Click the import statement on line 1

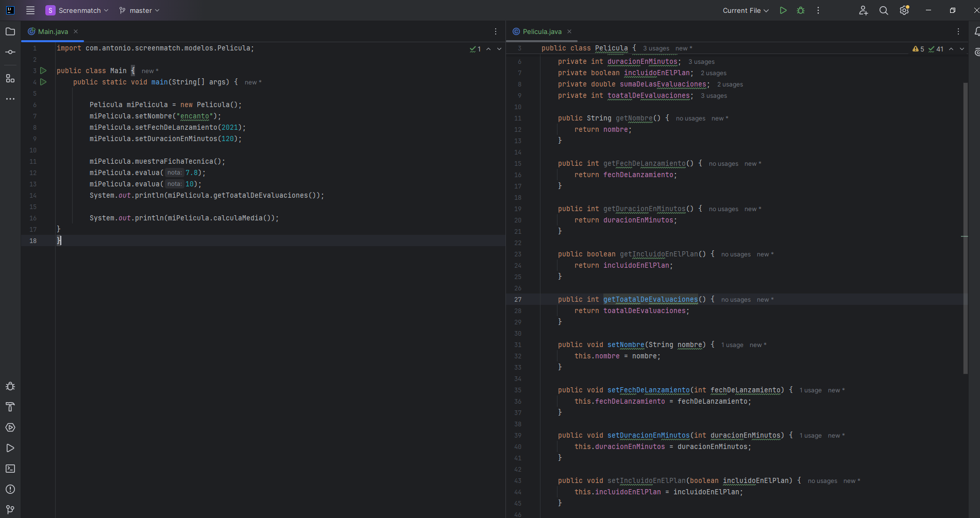pyautogui.click(x=155, y=48)
